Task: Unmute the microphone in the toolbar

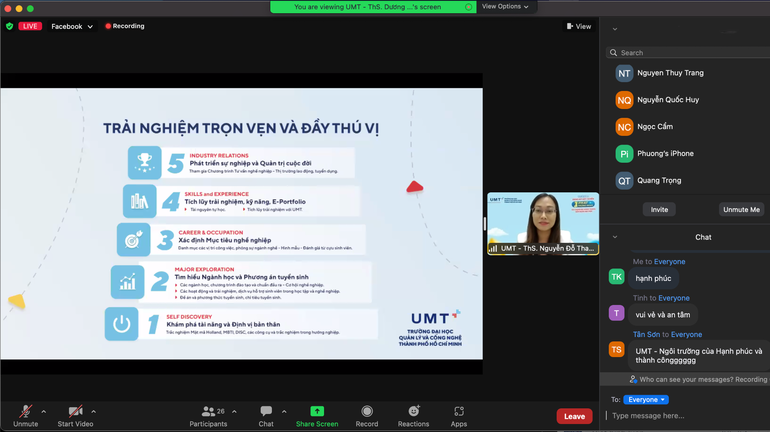Action: coord(25,411)
